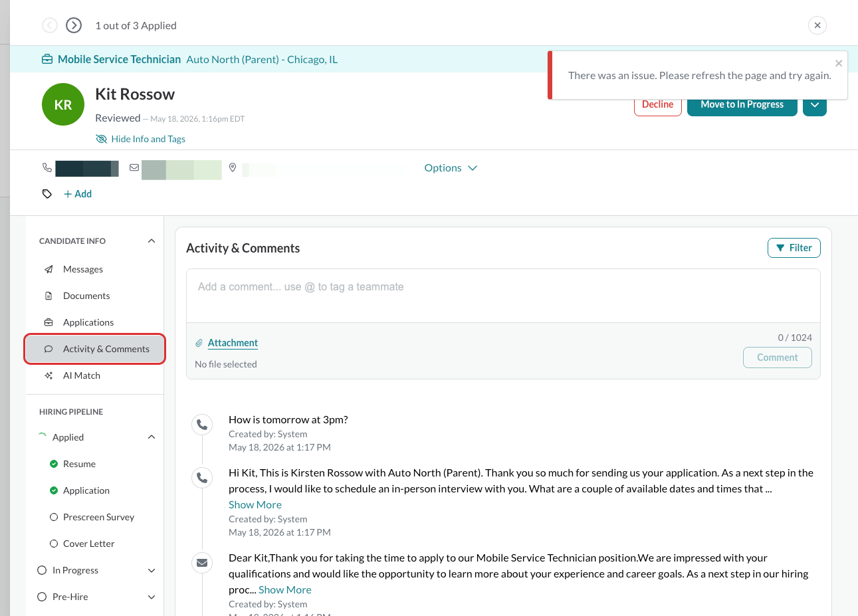Select the Pre-Hire stage circle
This screenshot has height=616, width=858.
tap(42, 597)
